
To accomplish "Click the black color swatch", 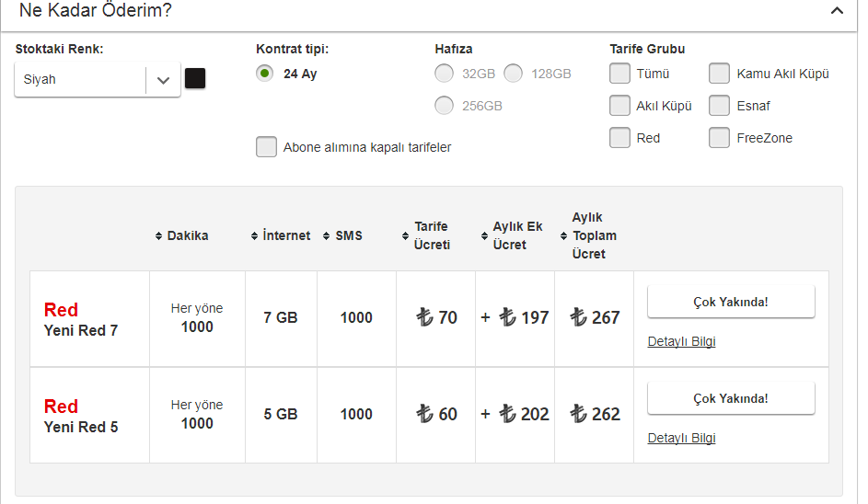I will point(195,78).
